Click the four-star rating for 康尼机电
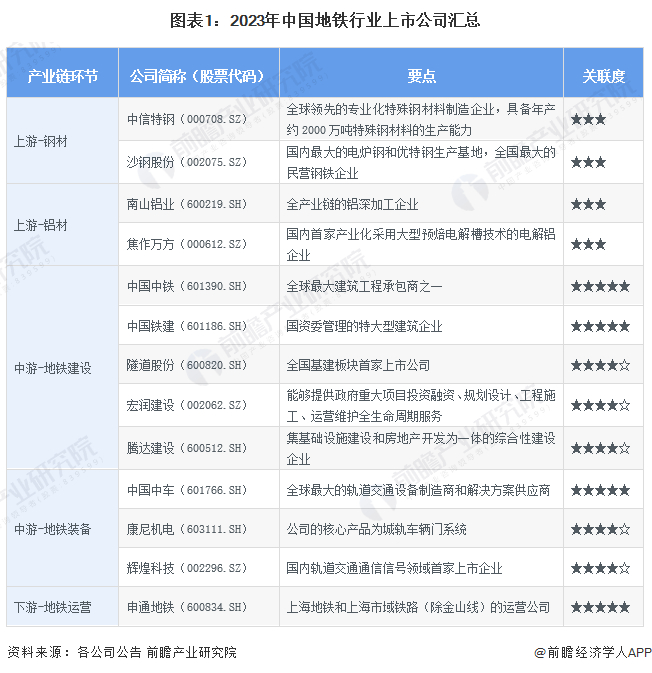Viewport: 652px width, 673px height. point(600,529)
